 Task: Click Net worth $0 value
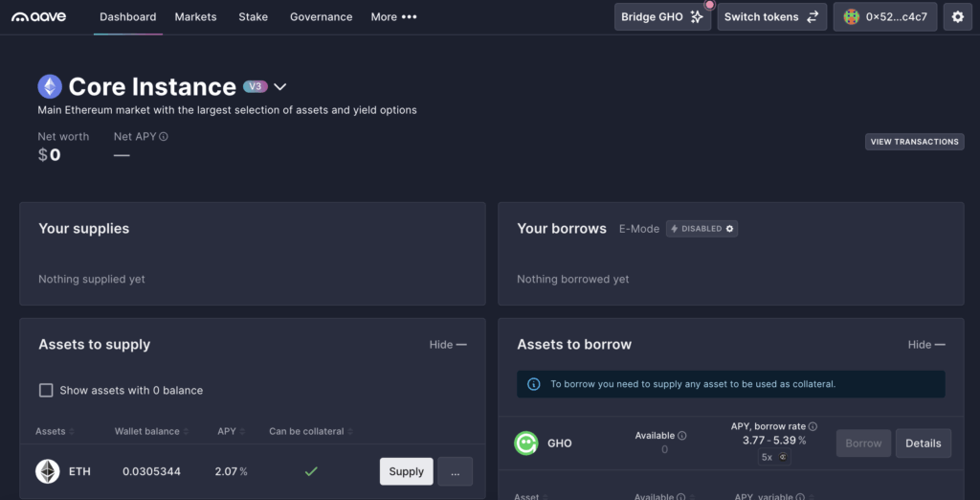pyautogui.click(x=50, y=155)
